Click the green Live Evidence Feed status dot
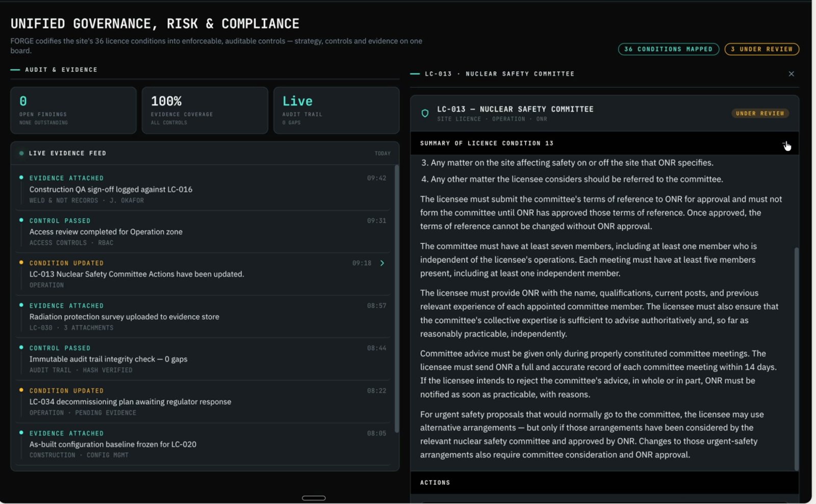The width and height of the screenshot is (816, 504). click(x=21, y=153)
